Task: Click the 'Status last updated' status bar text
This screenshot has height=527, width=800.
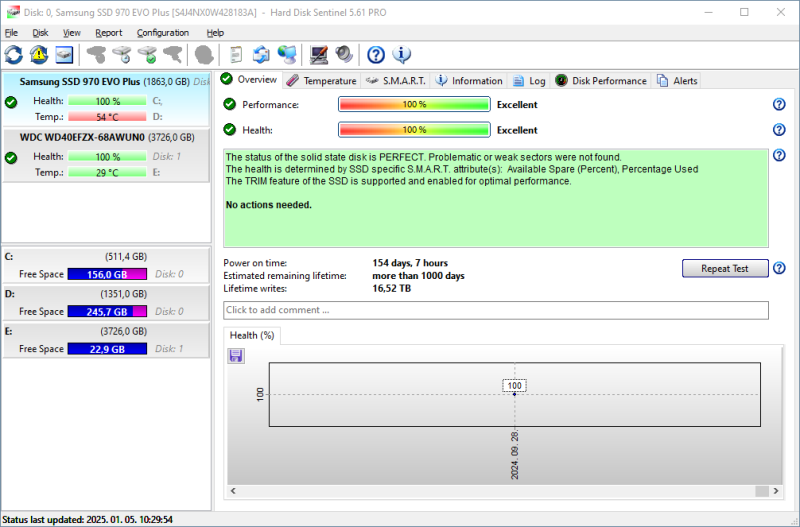Action: point(87,519)
